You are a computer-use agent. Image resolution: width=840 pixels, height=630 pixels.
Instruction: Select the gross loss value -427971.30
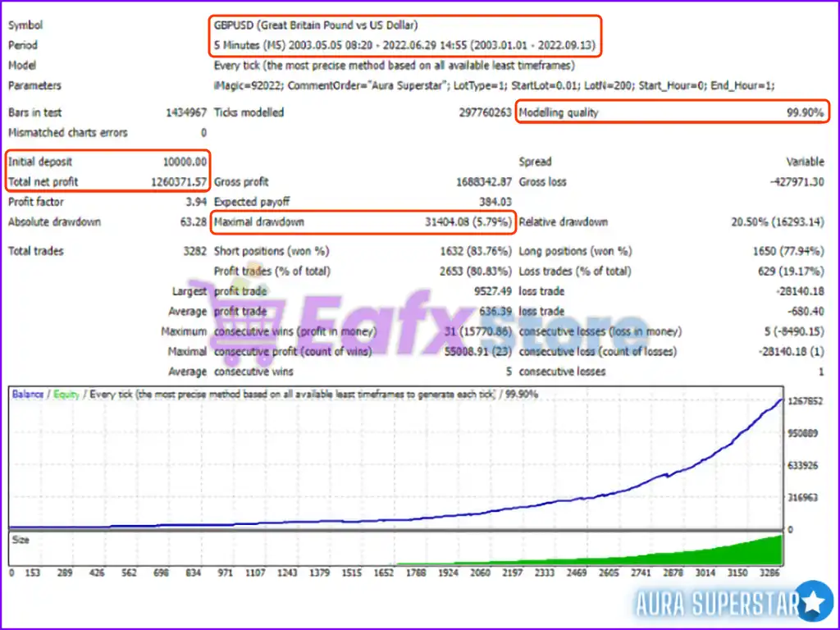click(797, 182)
